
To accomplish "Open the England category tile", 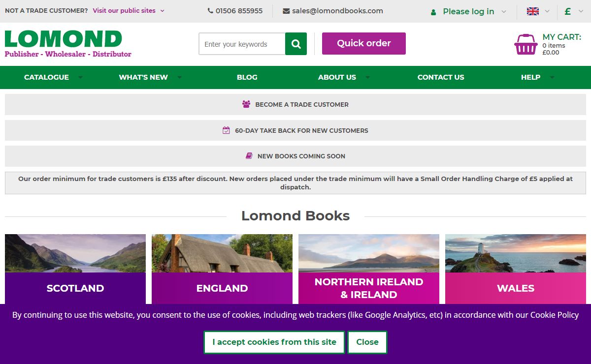I will (x=222, y=269).
